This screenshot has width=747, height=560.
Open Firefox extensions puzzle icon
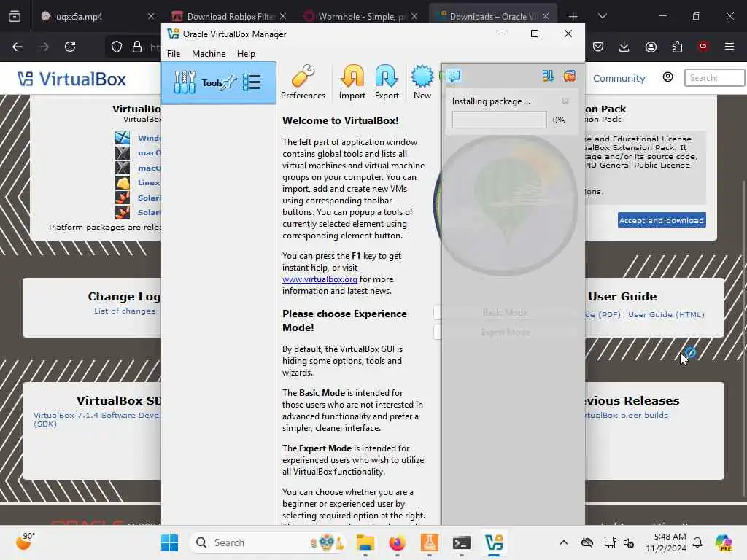677,47
